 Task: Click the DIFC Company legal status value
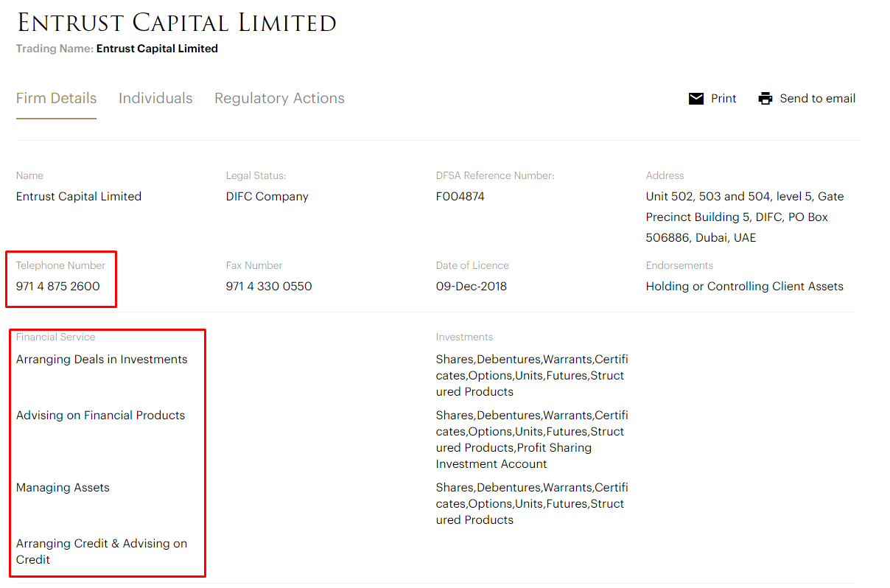[267, 197]
